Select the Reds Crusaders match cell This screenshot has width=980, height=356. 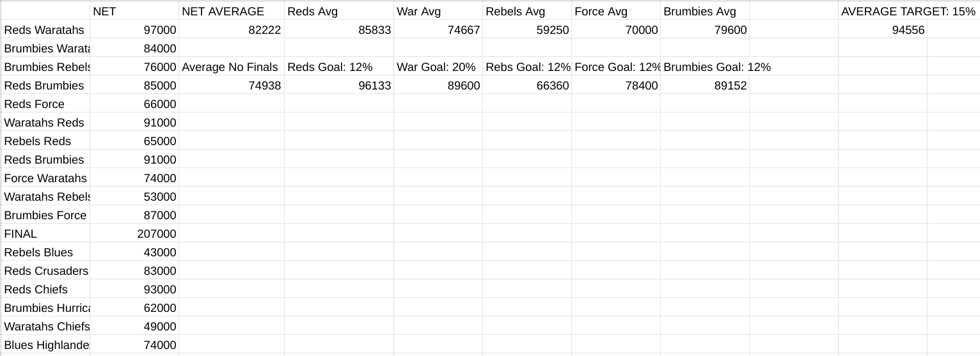46,271
